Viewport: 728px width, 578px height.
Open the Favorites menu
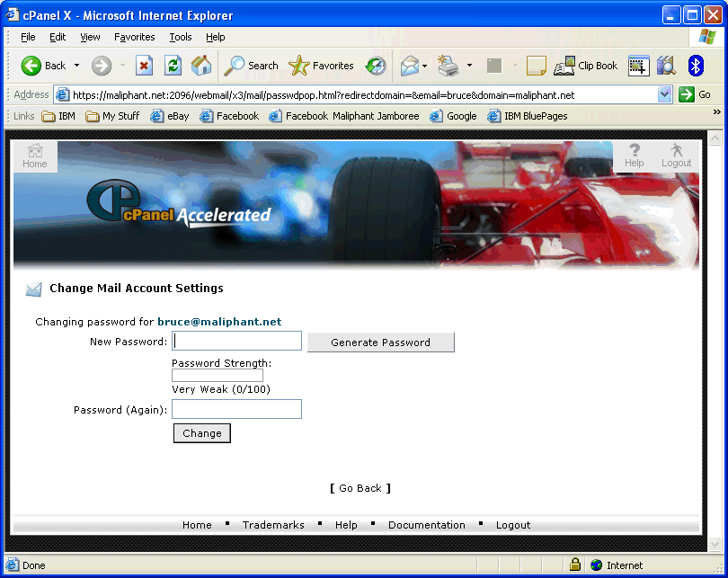click(135, 37)
